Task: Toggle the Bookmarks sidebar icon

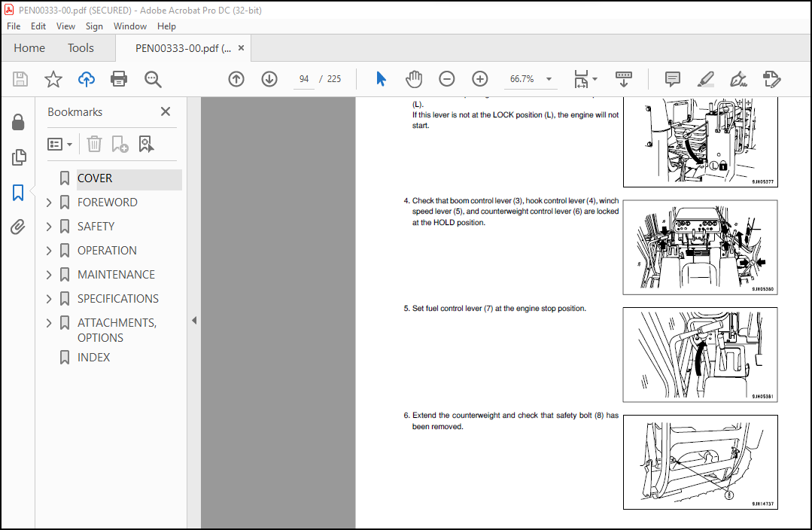Action: [18, 192]
